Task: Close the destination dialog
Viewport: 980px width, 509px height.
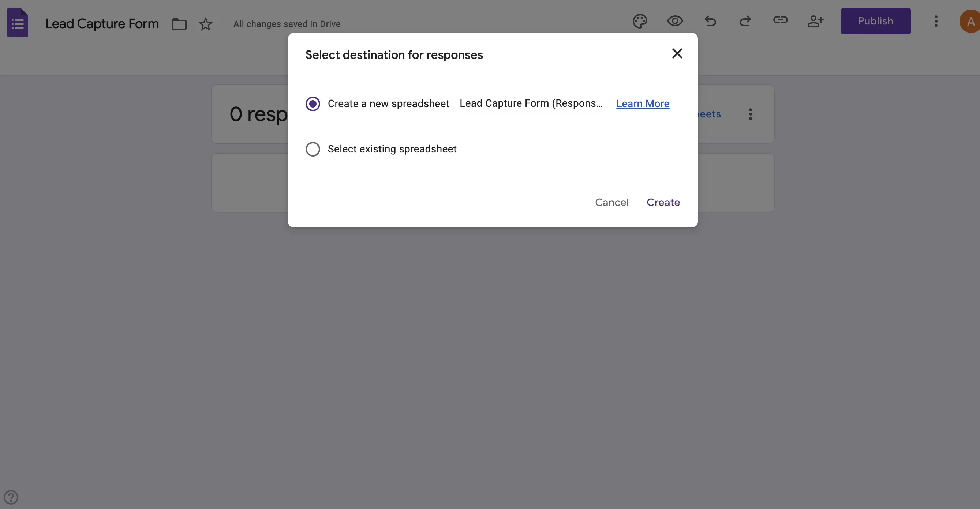Action: tap(677, 53)
